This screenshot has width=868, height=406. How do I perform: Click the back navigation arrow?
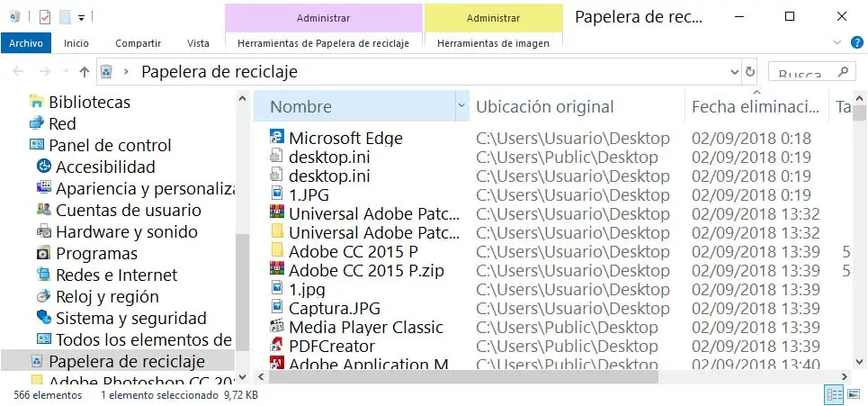18,71
